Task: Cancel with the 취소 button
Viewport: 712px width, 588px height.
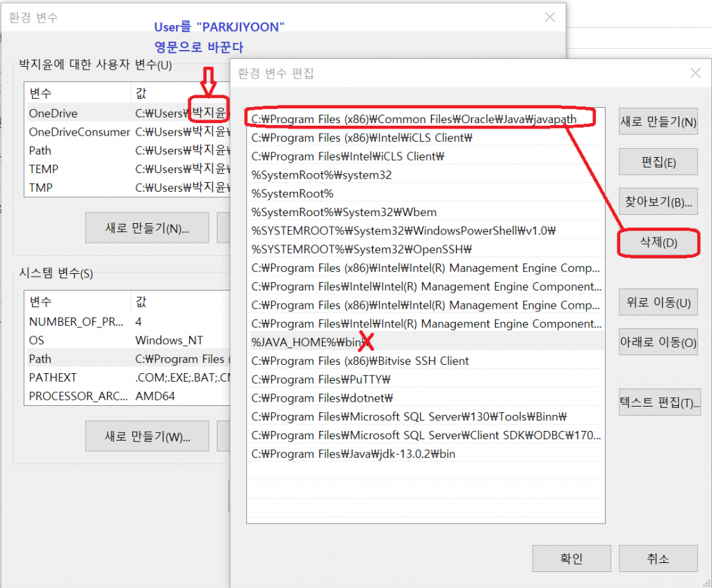Action: 658,559
